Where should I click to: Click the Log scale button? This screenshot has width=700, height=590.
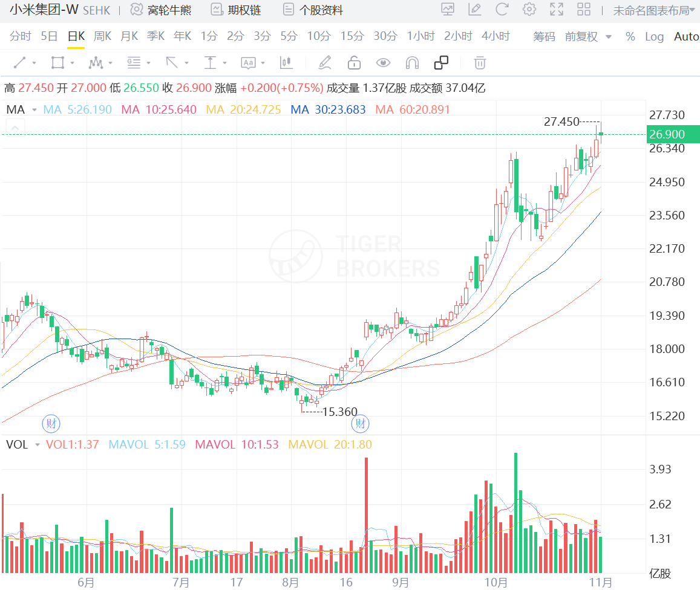[654, 36]
